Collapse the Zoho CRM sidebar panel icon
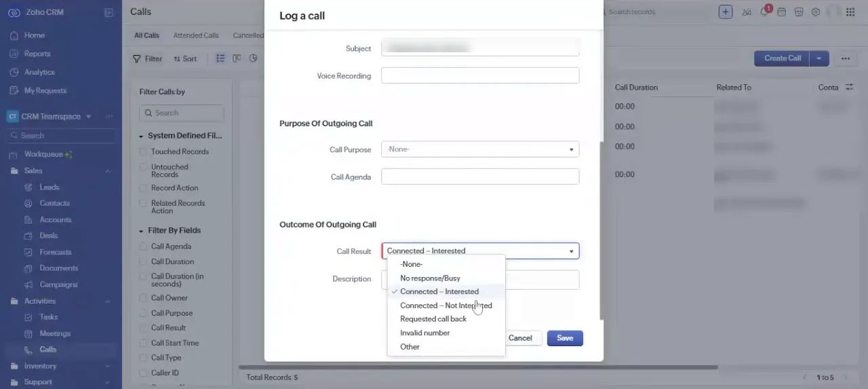 click(109, 12)
